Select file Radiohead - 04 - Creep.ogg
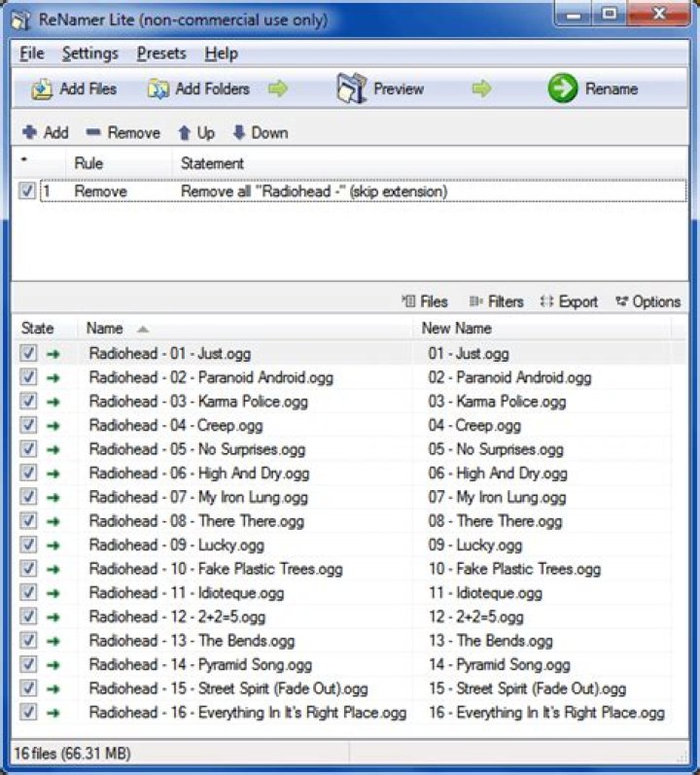 click(176, 426)
